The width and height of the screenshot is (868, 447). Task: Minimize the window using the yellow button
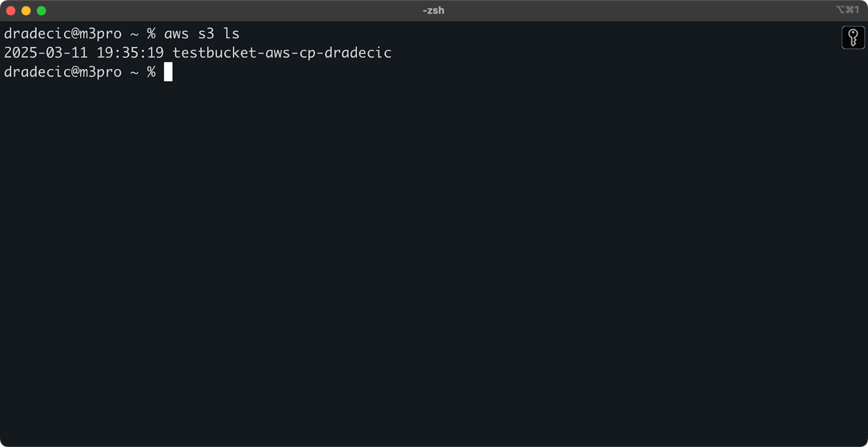click(26, 11)
